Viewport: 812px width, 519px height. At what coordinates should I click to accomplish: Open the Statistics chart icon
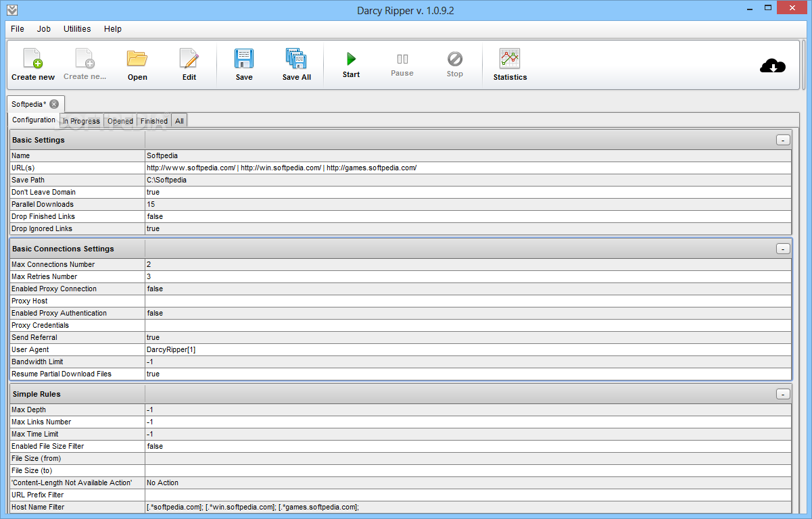coord(510,59)
